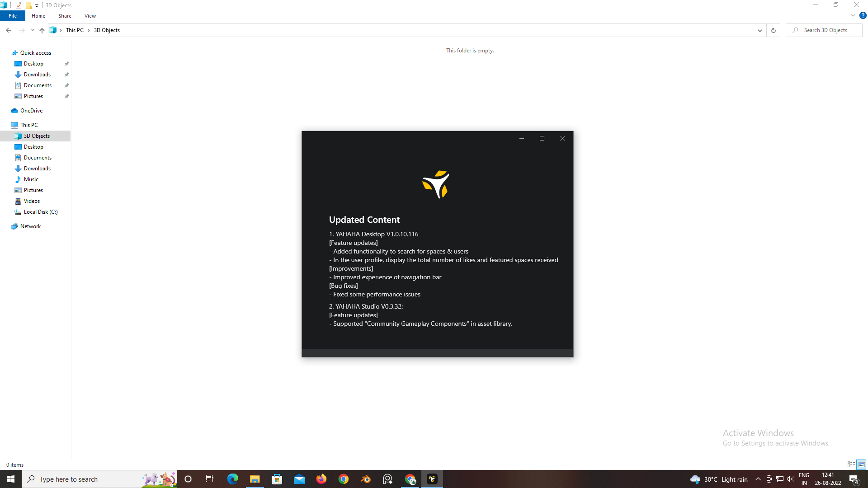Screen dimensions: 868x488
Task: Switch to details view in the status bar
Action: [x=852, y=465]
